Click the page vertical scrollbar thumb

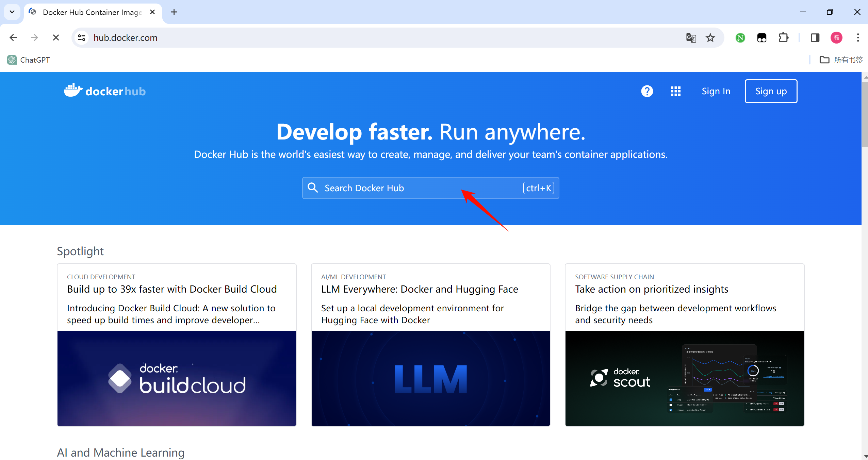865,114
